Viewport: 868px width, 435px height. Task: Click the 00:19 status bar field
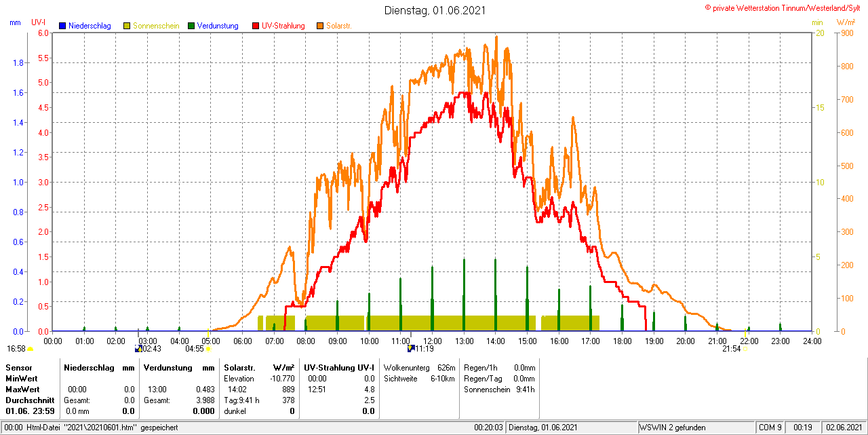(x=803, y=428)
